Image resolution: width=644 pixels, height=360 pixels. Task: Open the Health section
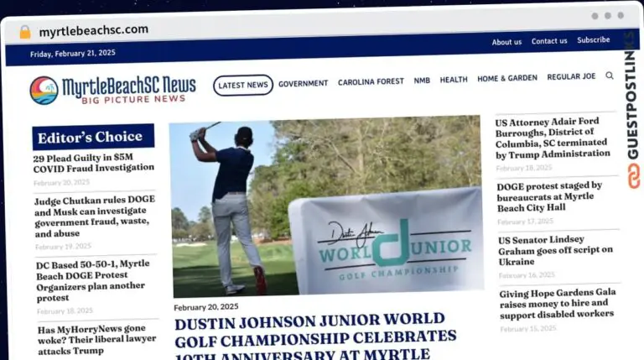[454, 80]
